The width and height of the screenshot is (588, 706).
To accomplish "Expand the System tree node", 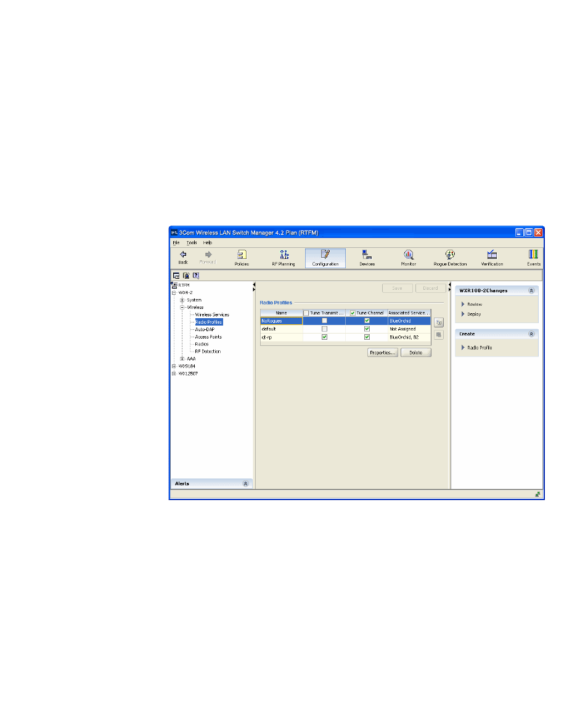I will (182, 300).
